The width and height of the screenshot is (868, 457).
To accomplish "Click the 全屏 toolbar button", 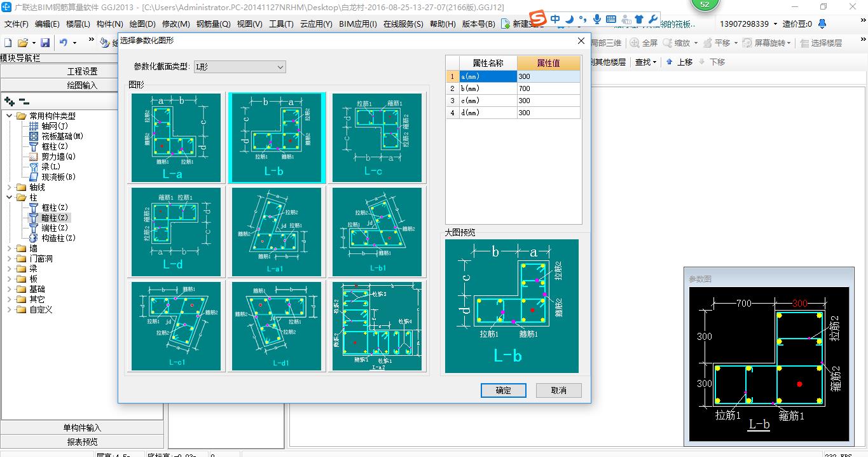I will [644, 43].
